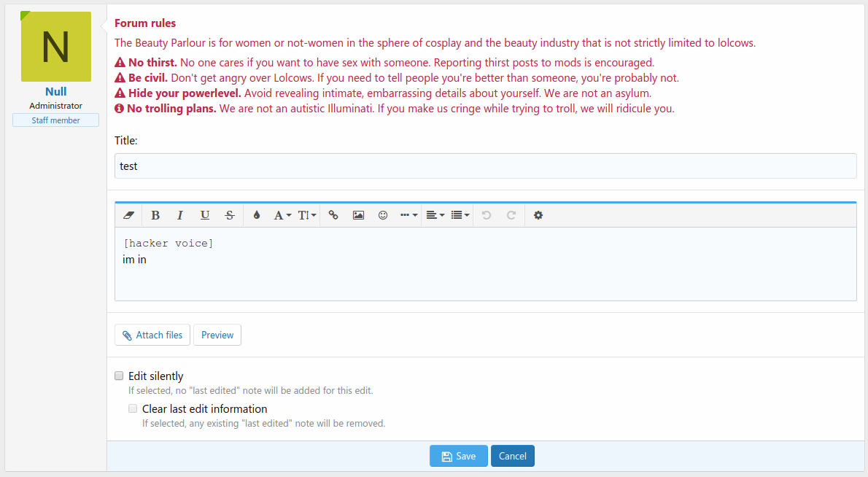Open the text color droplet tool
Viewport: 868px width, 477px height.
(x=256, y=215)
